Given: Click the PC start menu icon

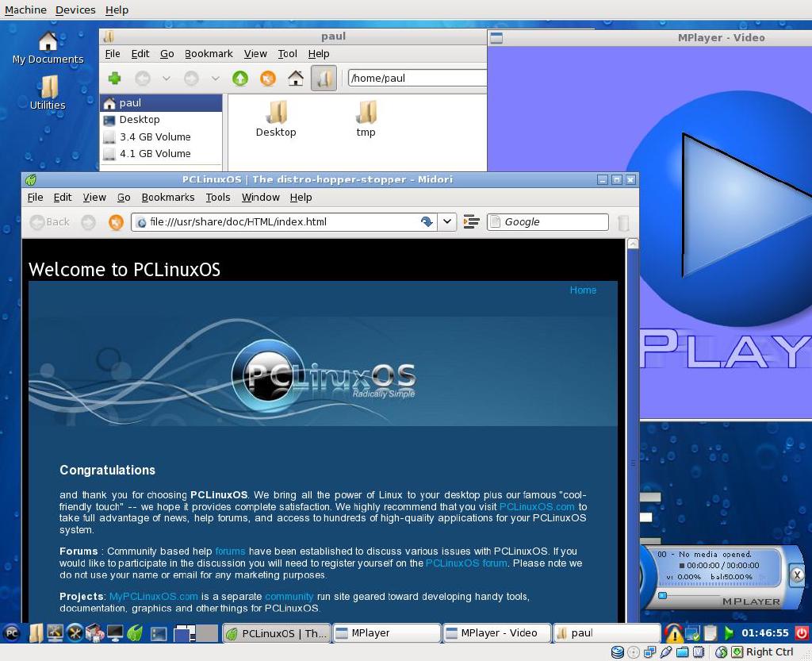Looking at the screenshot, I should point(11,633).
